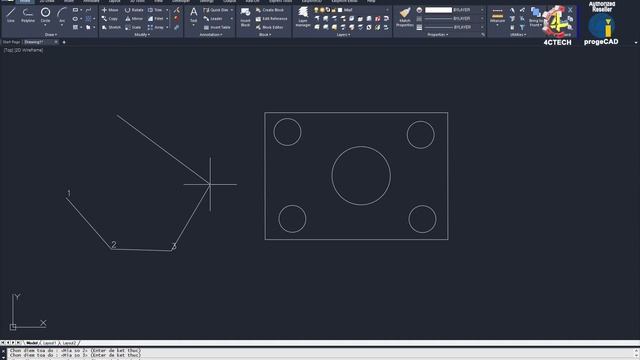Expand the Layers panel title
Image resolution: width=640 pixels, height=360 pixels.
click(343, 35)
